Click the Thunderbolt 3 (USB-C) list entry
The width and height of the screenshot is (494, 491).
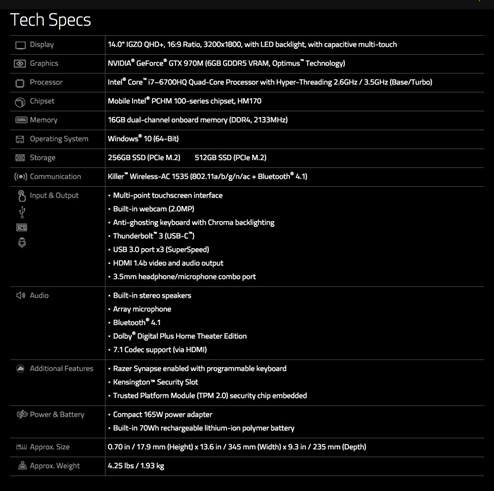click(153, 236)
